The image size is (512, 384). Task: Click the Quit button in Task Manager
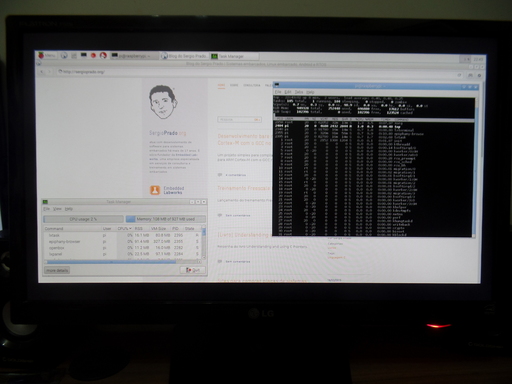pyautogui.click(x=193, y=270)
